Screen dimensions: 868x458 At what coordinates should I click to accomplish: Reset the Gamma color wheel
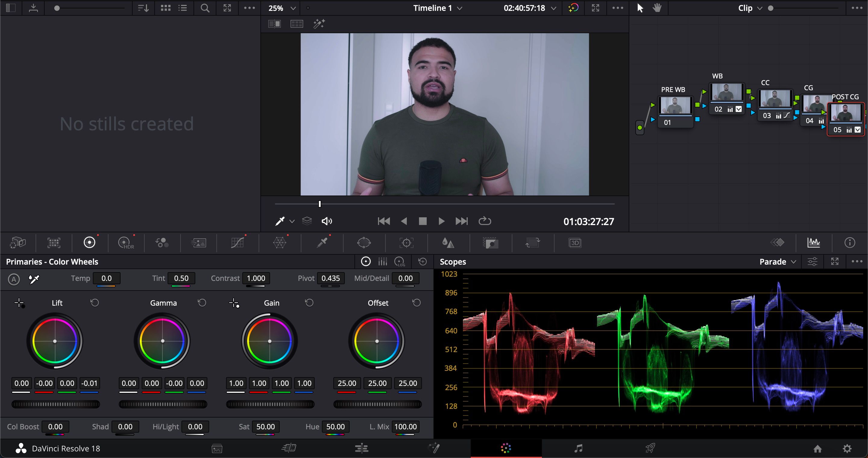pos(202,303)
